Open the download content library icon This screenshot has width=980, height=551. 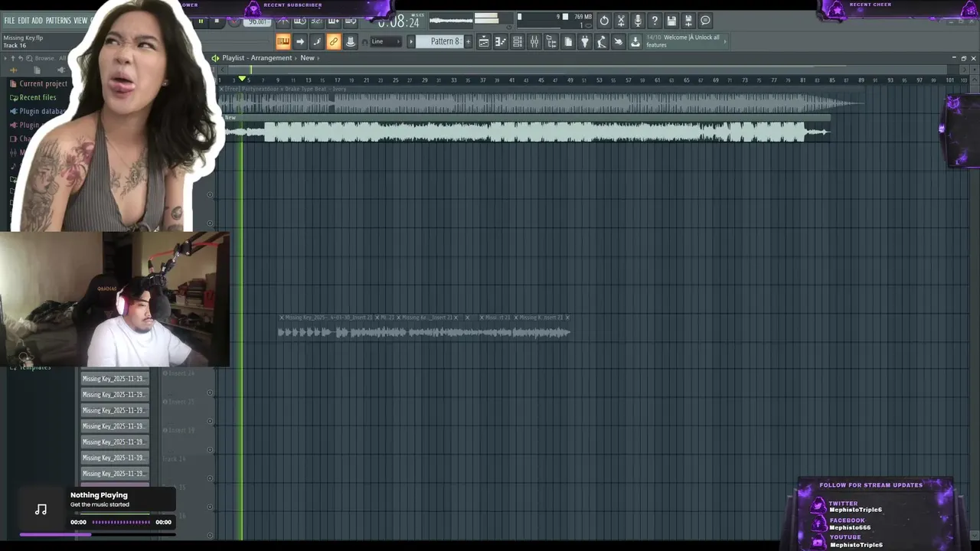tap(635, 41)
